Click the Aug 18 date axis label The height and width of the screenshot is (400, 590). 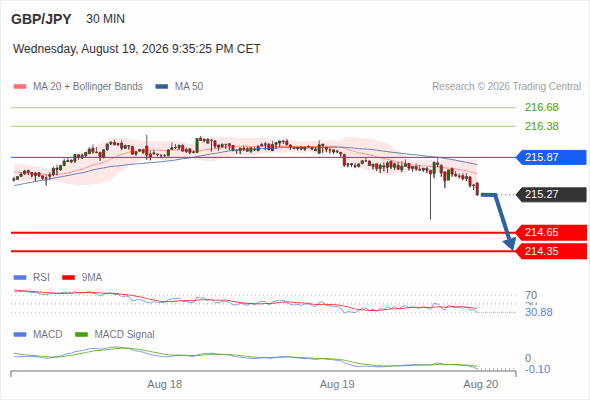pyautogui.click(x=164, y=385)
